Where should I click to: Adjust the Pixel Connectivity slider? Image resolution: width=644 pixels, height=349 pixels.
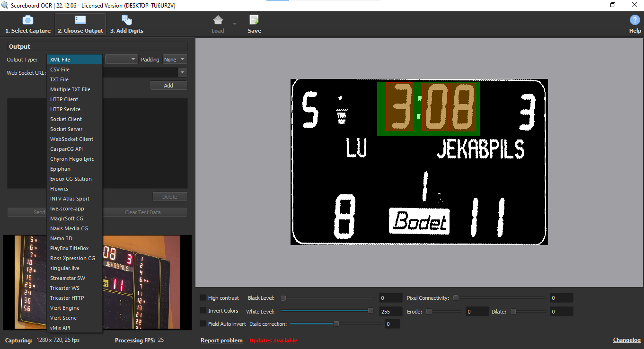click(x=499, y=298)
